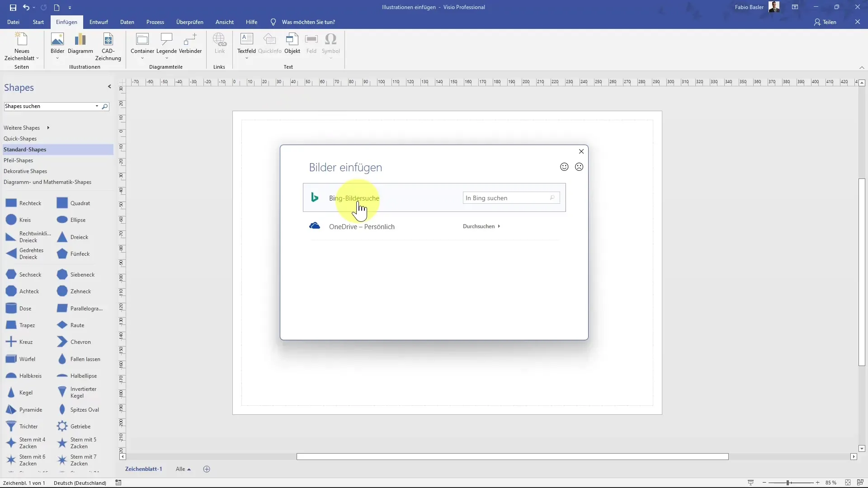Open the Legende callout gallery

[x=166, y=45]
